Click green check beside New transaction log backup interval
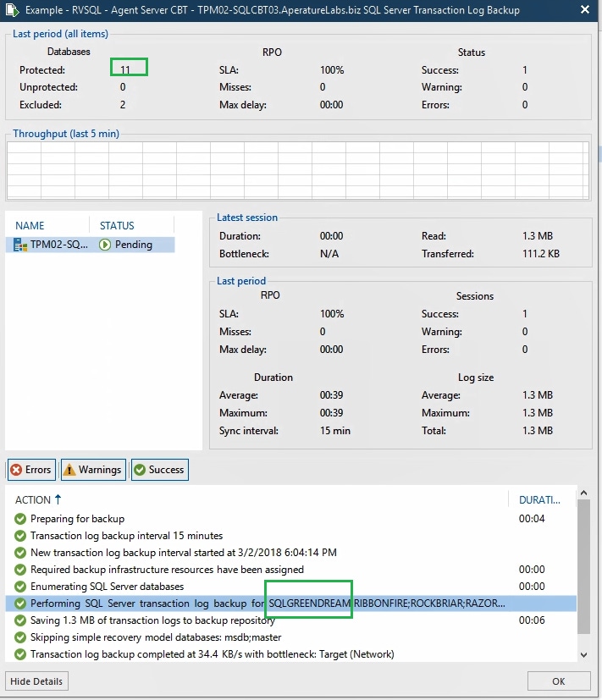The image size is (602, 700). 20,553
